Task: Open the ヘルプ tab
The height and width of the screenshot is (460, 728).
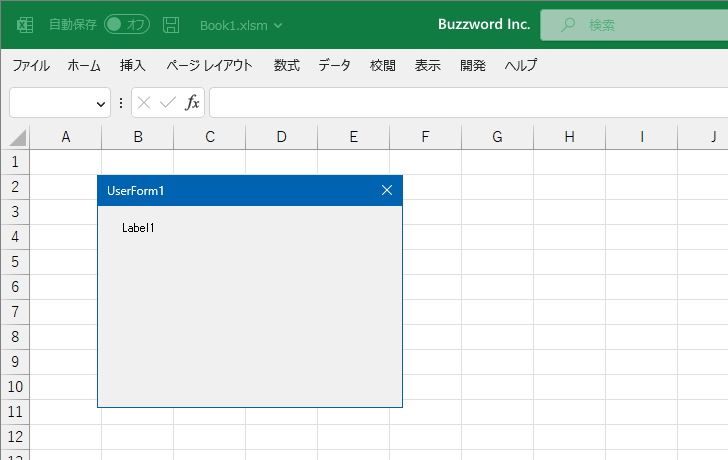Action: point(521,65)
